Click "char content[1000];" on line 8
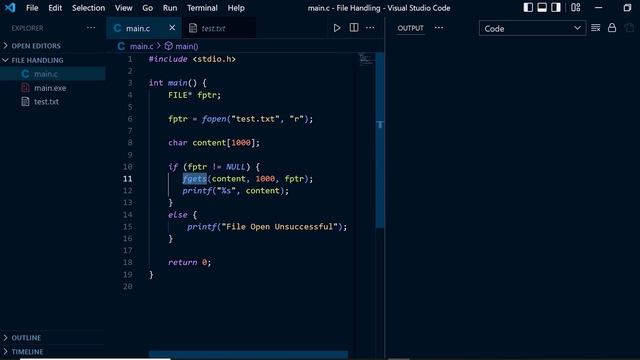 (x=214, y=142)
